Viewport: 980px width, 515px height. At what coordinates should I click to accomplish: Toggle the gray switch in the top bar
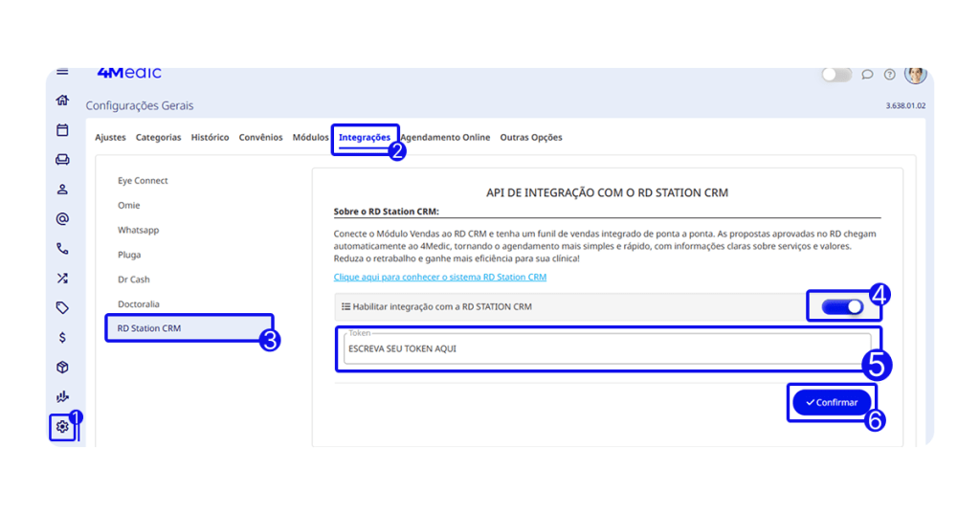pos(835,75)
